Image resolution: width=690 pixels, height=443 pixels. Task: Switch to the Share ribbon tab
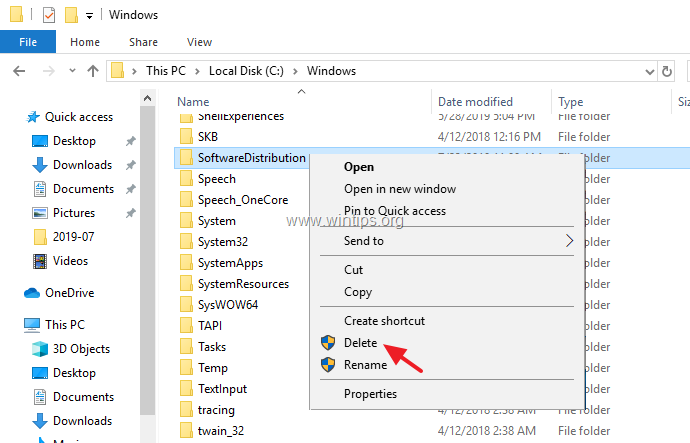coord(143,42)
